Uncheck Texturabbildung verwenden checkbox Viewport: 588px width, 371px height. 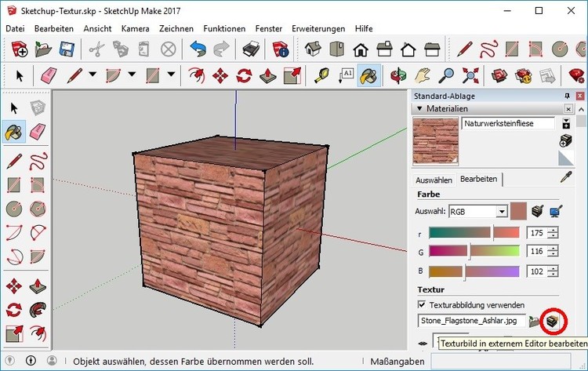pyautogui.click(x=422, y=304)
